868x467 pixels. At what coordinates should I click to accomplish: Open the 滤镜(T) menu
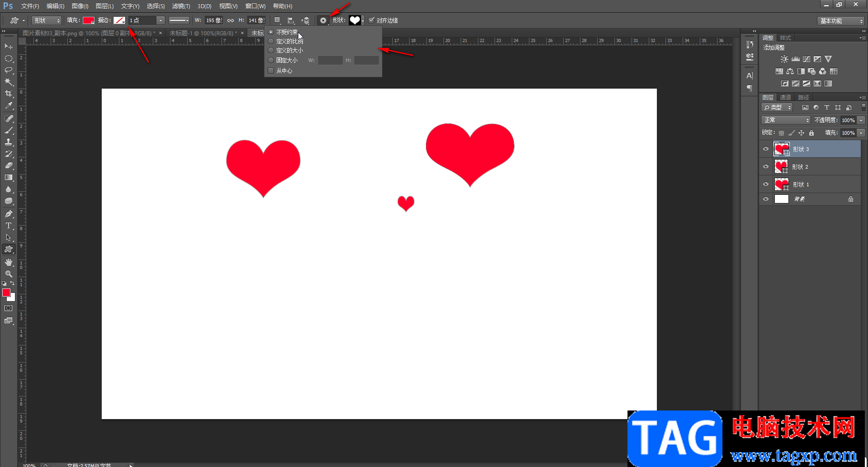click(x=181, y=6)
